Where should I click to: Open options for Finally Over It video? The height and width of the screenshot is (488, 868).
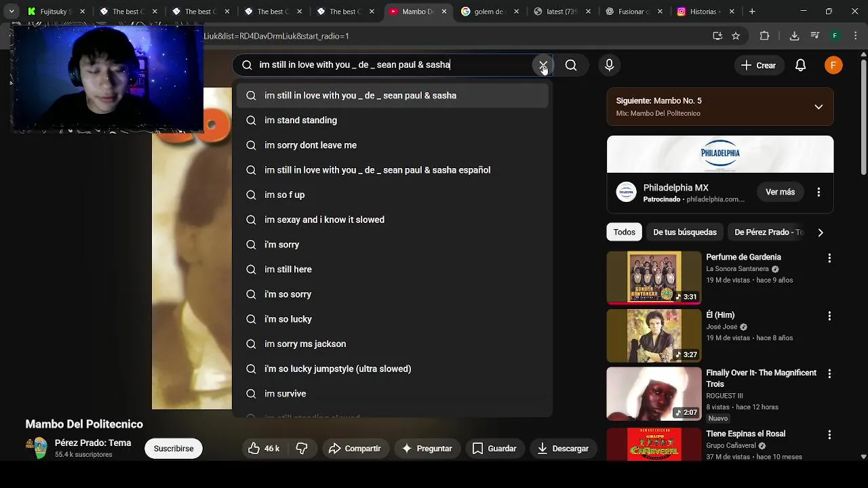tap(829, 373)
